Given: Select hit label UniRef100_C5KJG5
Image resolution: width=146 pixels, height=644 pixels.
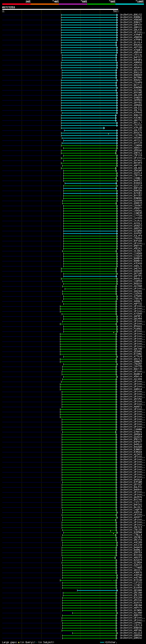Looking at the screenshot, I should click(131, 530).
